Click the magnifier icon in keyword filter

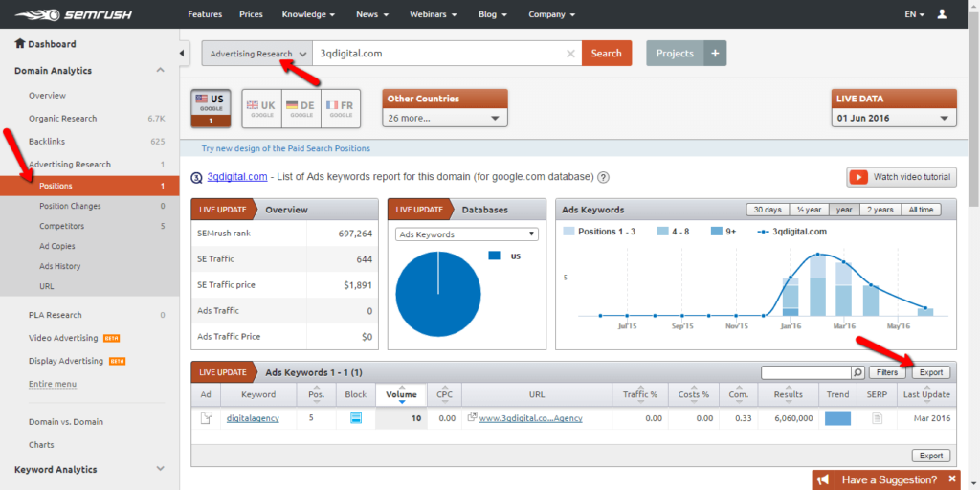pyautogui.click(x=858, y=372)
